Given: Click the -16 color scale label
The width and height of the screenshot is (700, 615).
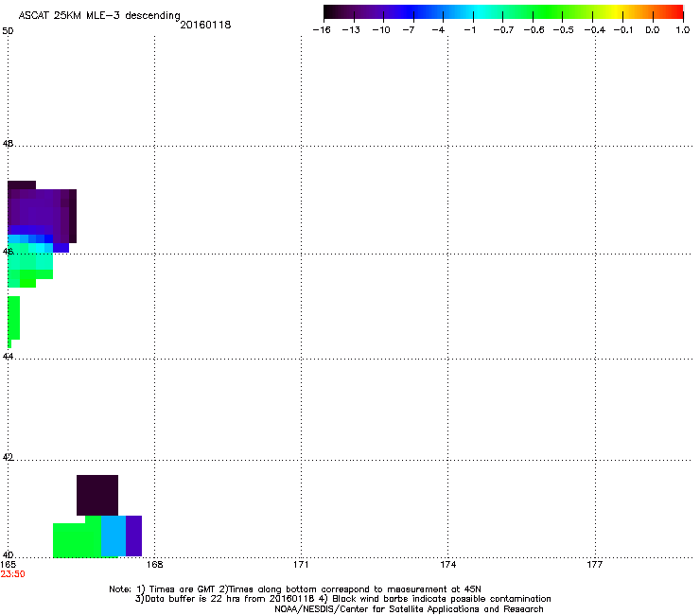Looking at the screenshot, I should (x=322, y=30).
